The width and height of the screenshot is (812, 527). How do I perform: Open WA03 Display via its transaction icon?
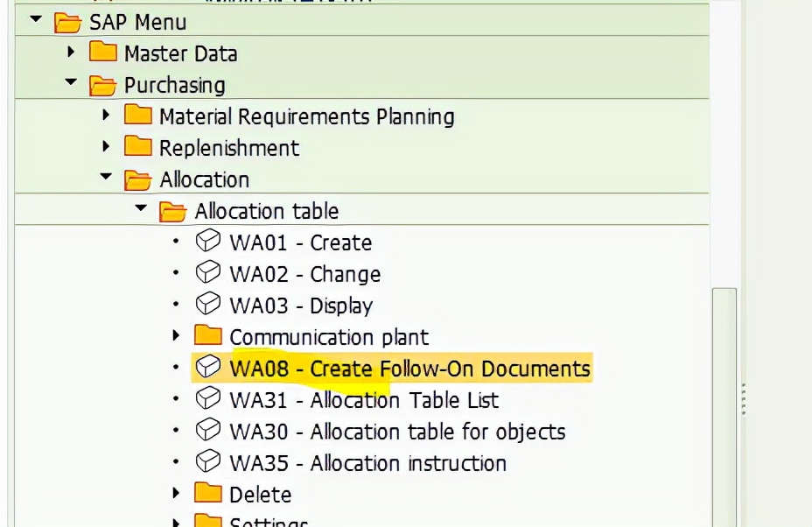coord(208,305)
